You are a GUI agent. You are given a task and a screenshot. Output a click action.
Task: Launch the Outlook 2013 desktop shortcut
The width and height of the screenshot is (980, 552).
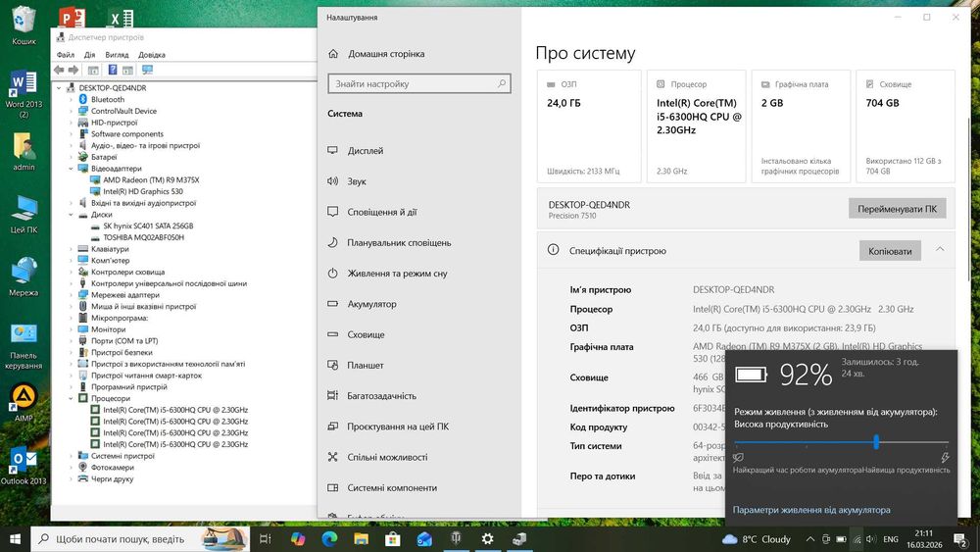click(24, 466)
